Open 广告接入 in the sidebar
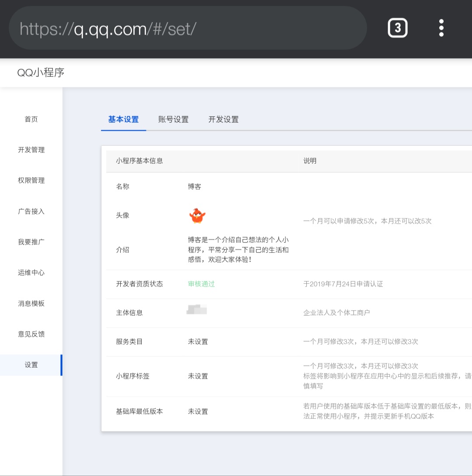The image size is (472, 476). pos(31,211)
